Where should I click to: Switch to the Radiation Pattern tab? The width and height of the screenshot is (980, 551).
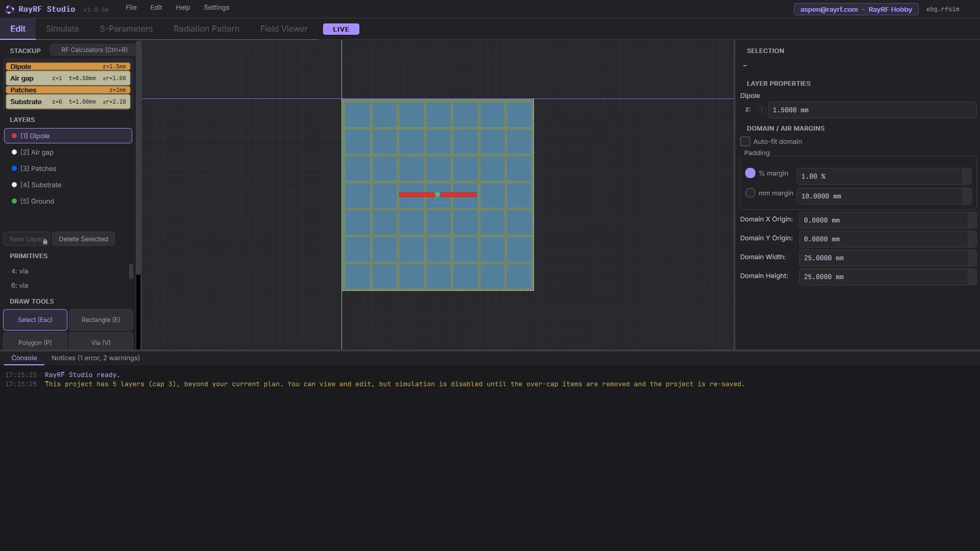(x=206, y=29)
